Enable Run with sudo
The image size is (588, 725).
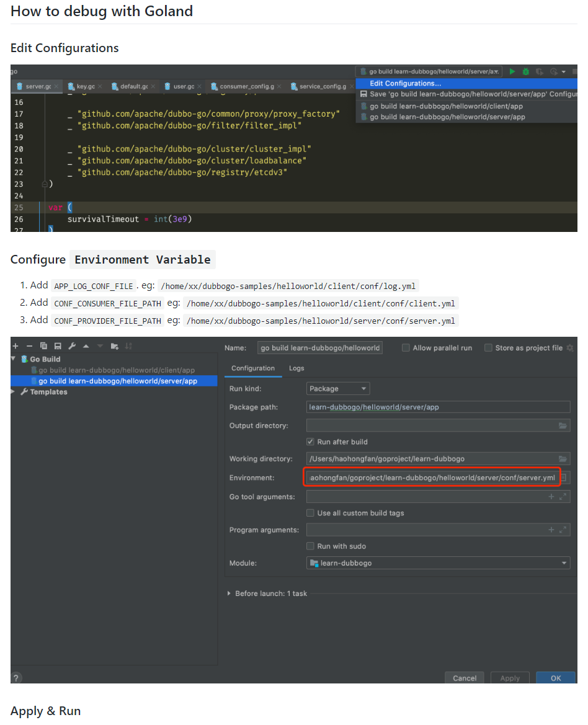pos(311,546)
